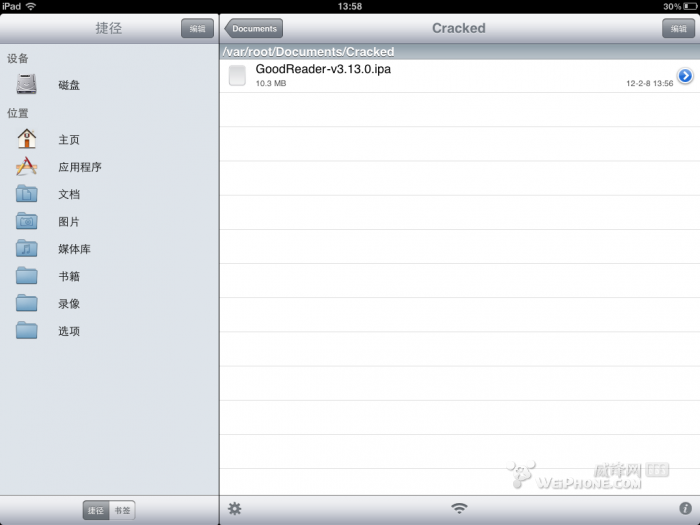
Task: Tap the Wi-Fi transfer icon in bottom toolbar
Action: [x=459, y=508]
